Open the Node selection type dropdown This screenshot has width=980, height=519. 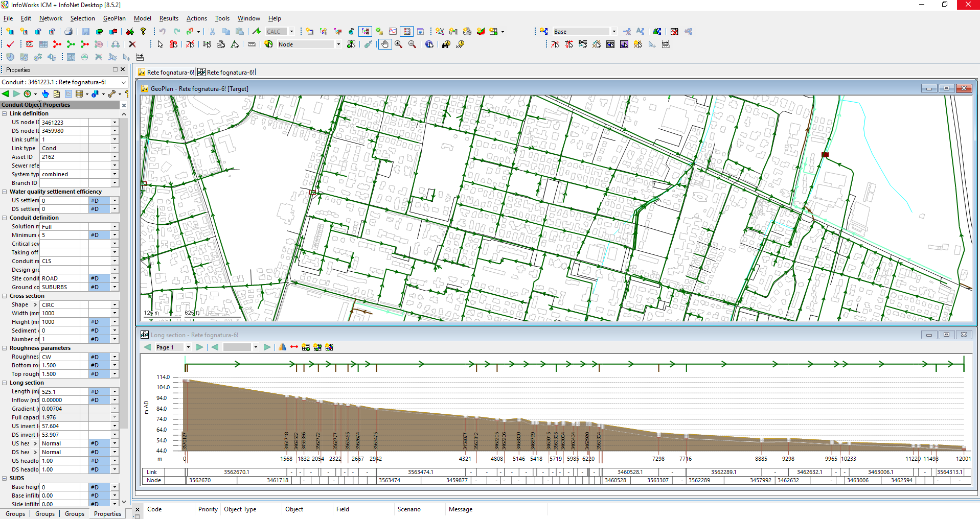coord(338,44)
